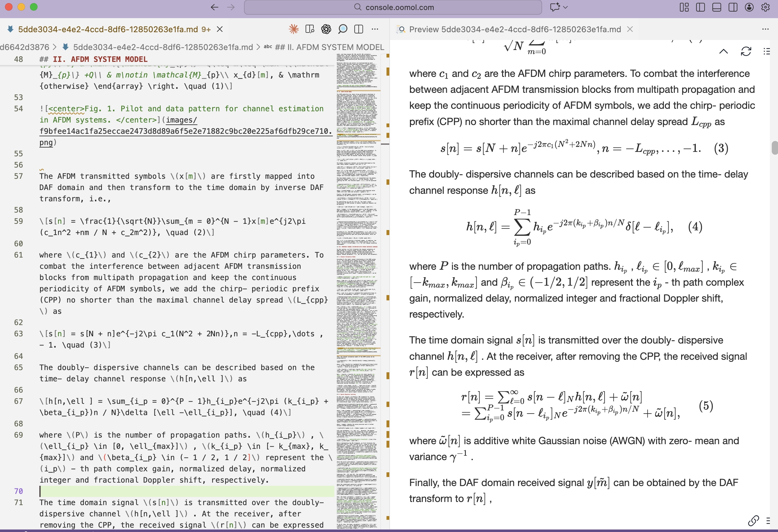Open the React preview magnifier icon

click(x=342, y=29)
